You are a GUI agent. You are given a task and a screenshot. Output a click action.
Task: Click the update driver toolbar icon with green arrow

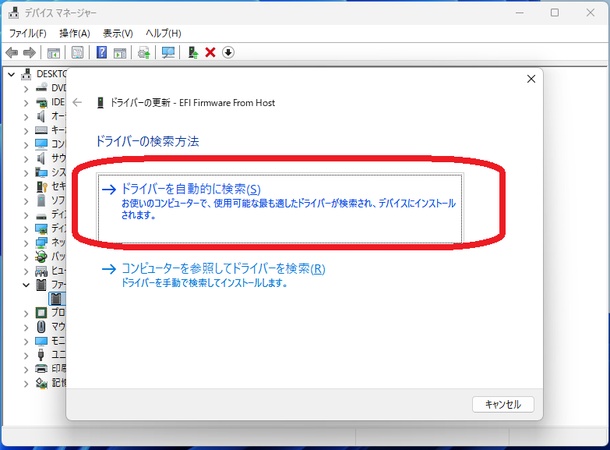(x=144, y=53)
